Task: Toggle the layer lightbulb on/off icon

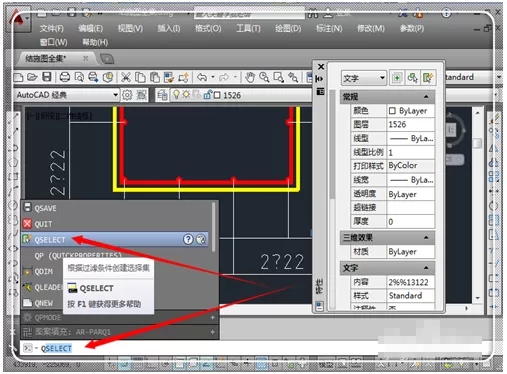Action: [176, 95]
